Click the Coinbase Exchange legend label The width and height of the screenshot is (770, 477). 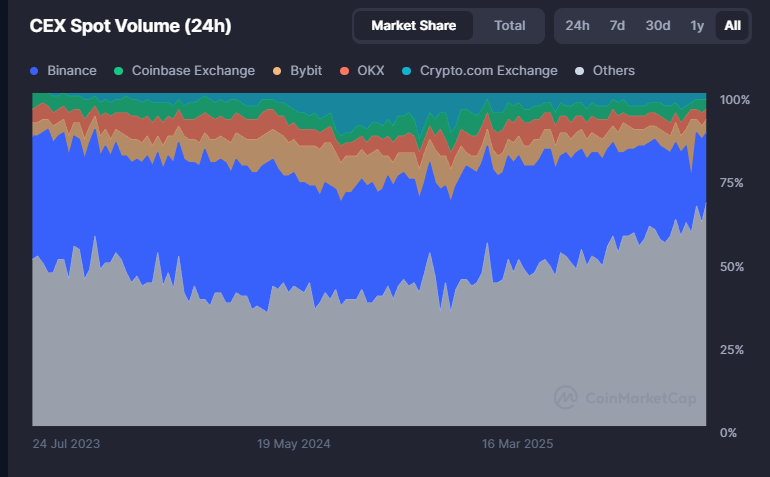(x=193, y=71)
